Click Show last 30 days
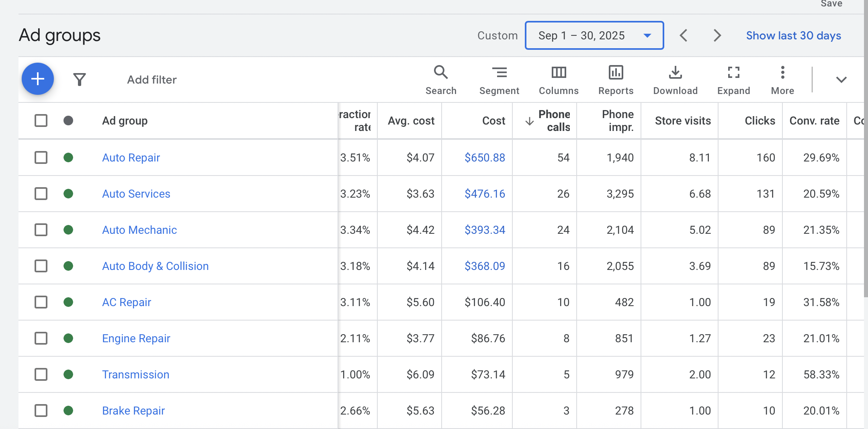Image resolution: width=868 pixels, height=429 pixels. pyautogui.click(x=793, y=35)
